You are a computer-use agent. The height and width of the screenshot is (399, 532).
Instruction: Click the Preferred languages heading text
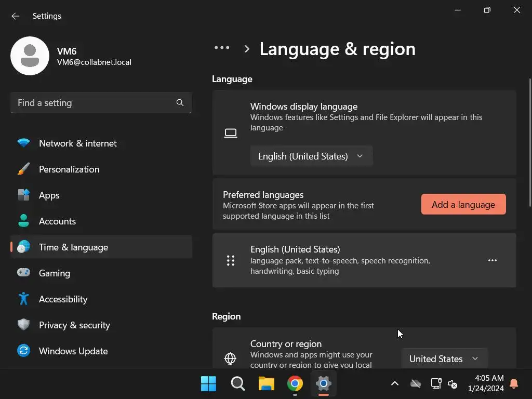(x=263, y=195)
